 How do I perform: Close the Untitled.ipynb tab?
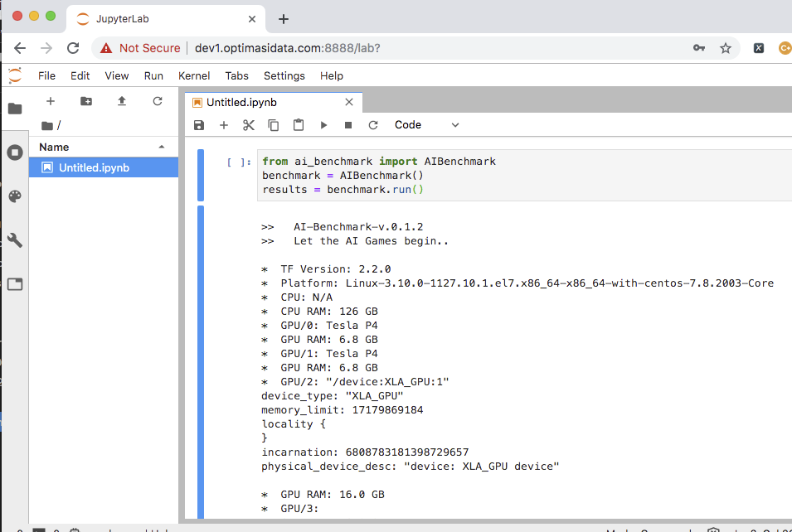pyautogui.click(x=349, y=103)
